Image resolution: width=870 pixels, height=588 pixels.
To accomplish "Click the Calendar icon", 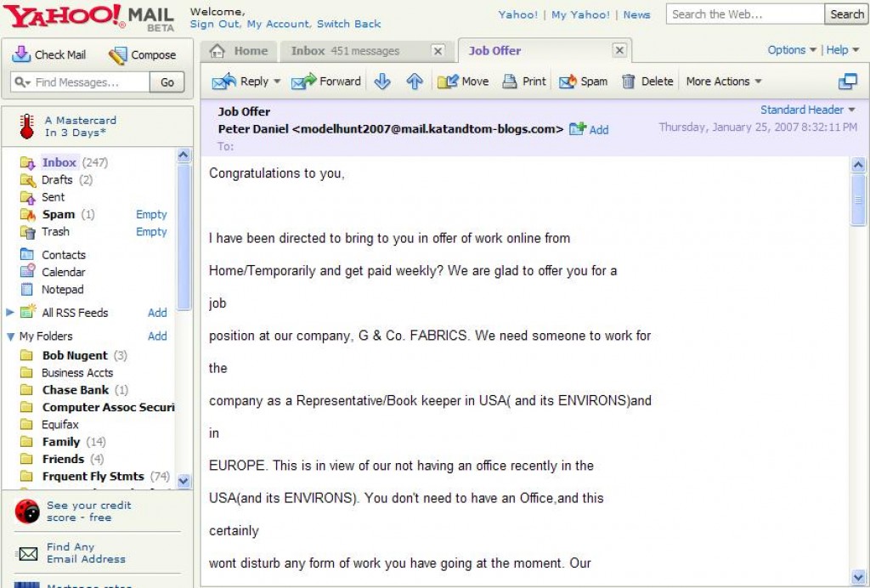I will [27, 272].
